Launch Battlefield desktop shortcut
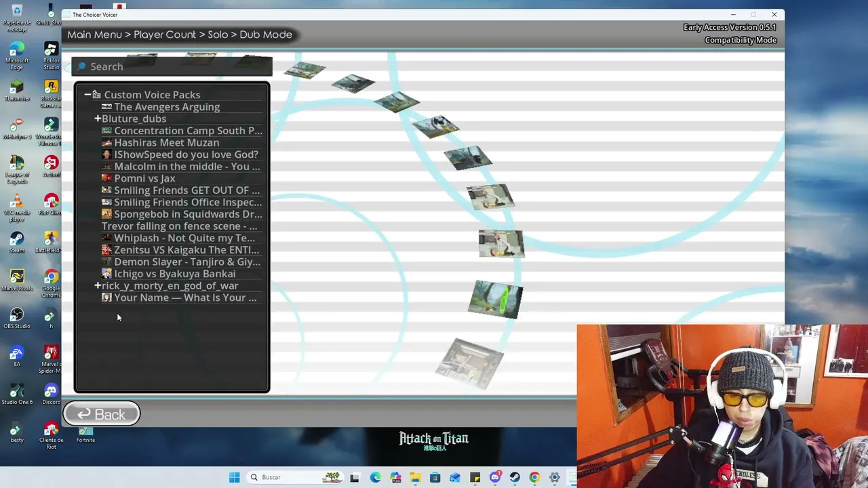 coord(51,243)
